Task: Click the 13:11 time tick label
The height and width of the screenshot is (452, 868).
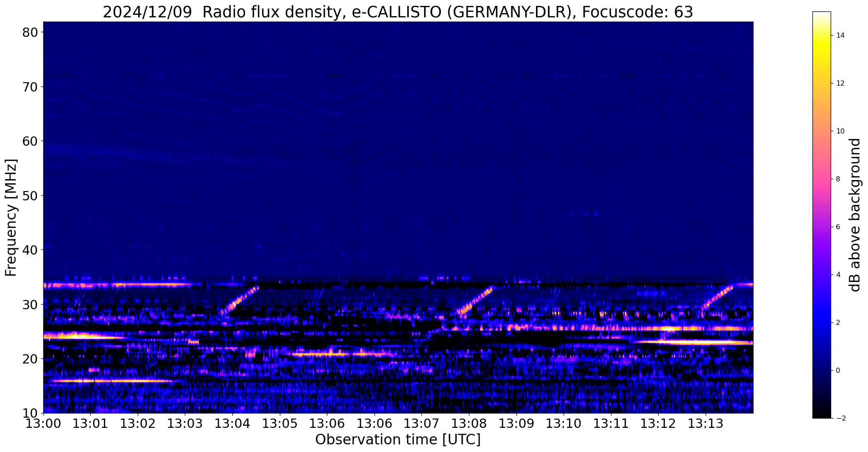Action: 611,424
